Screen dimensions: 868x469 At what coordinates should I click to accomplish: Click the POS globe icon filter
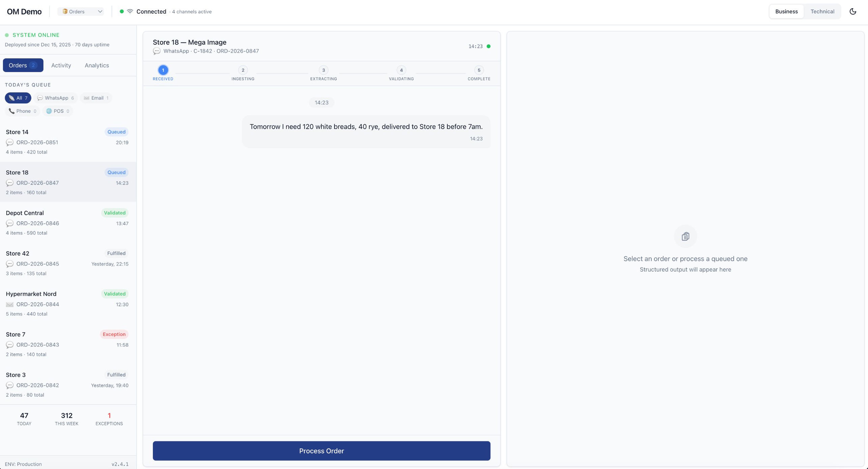pyautogui.click(x=49, y=111)
